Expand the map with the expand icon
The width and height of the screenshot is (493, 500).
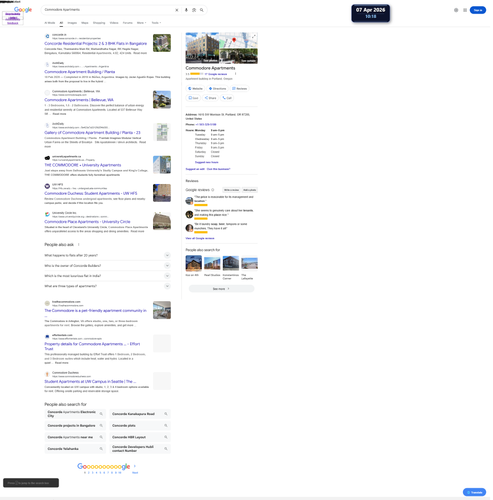click(254, 36)
